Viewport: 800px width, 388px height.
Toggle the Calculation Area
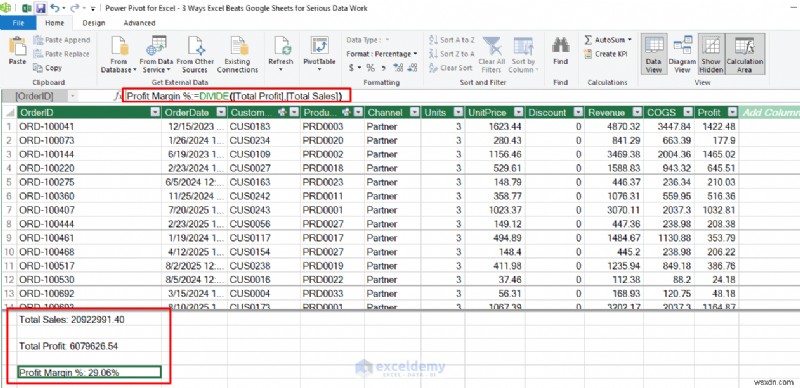coord(744,55)
